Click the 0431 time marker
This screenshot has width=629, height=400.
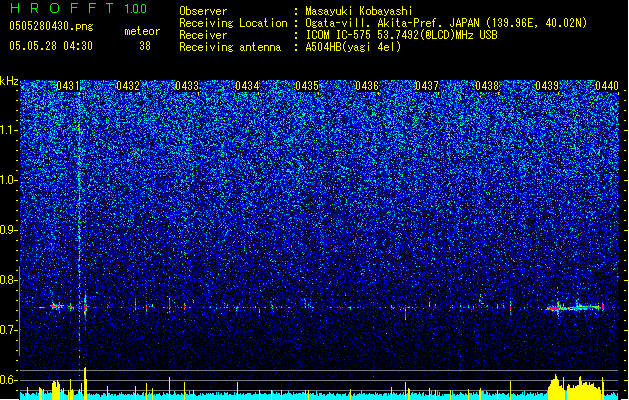point(68,86)
